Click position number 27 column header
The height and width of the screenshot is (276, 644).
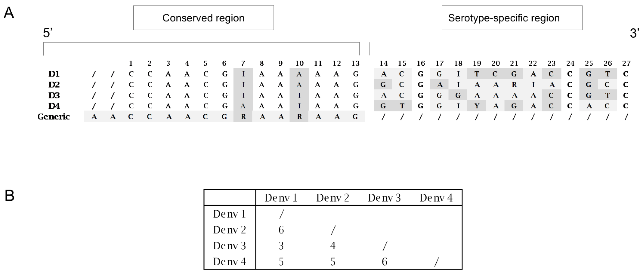tap(626, 63)
